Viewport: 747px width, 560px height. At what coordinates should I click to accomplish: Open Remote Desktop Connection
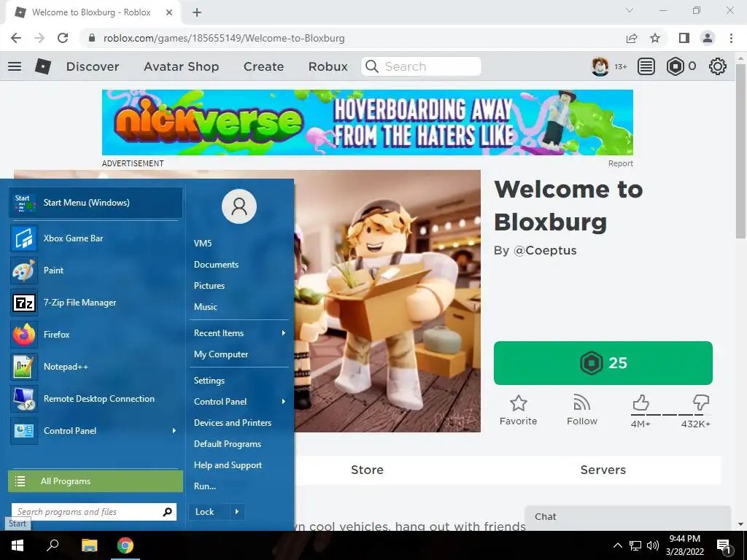pos(96,399)
